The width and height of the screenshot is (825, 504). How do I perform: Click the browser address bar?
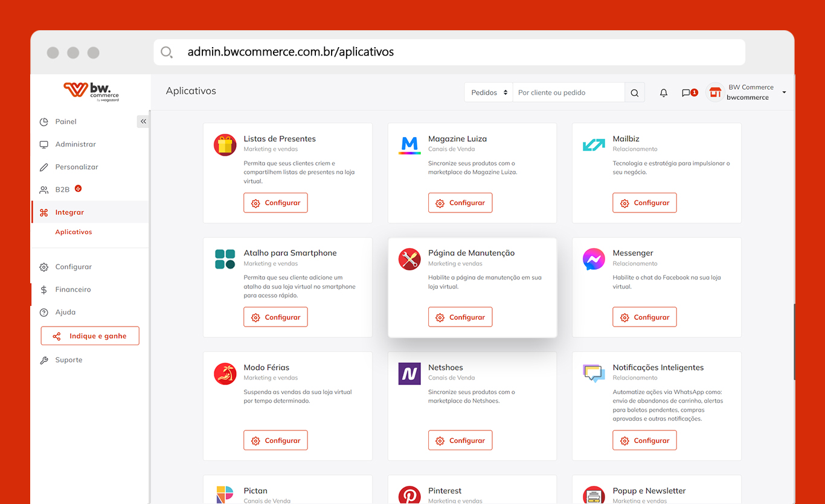[x=449, y=52]
